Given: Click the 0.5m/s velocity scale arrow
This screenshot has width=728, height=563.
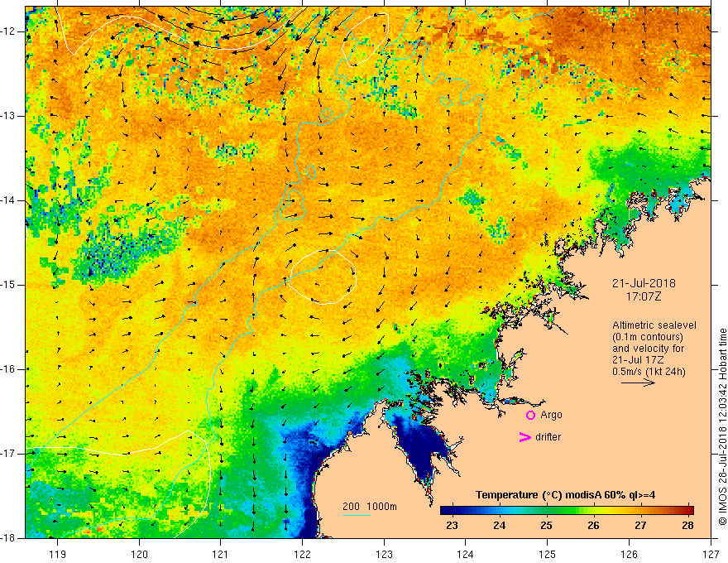Looking at the screenshot, I should (x=638, y=383).
